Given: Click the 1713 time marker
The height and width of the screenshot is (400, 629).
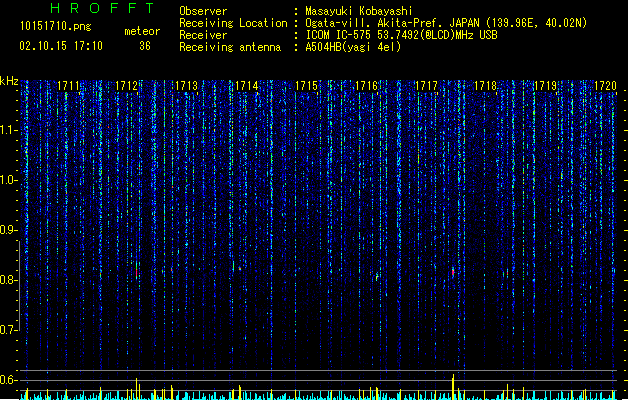Looking at the screenshot, I should 187,86.
